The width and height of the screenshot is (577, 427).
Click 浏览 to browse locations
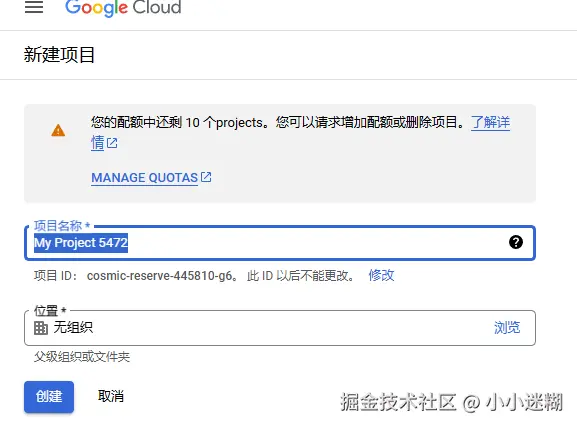[507, 327]
